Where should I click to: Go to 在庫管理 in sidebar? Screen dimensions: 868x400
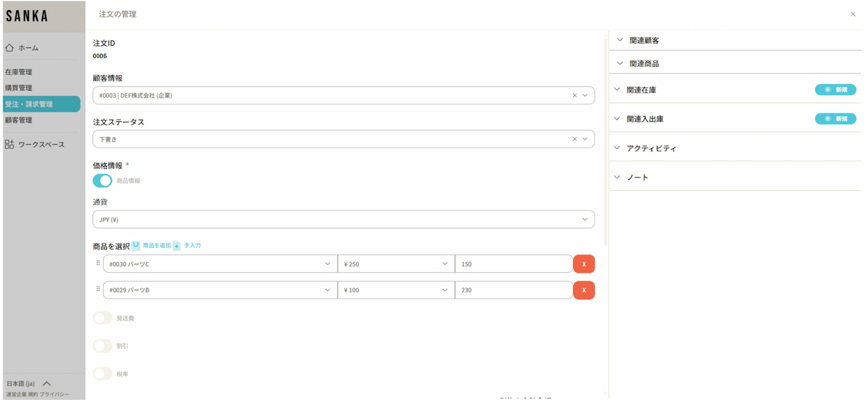click(x=19, y=72)
